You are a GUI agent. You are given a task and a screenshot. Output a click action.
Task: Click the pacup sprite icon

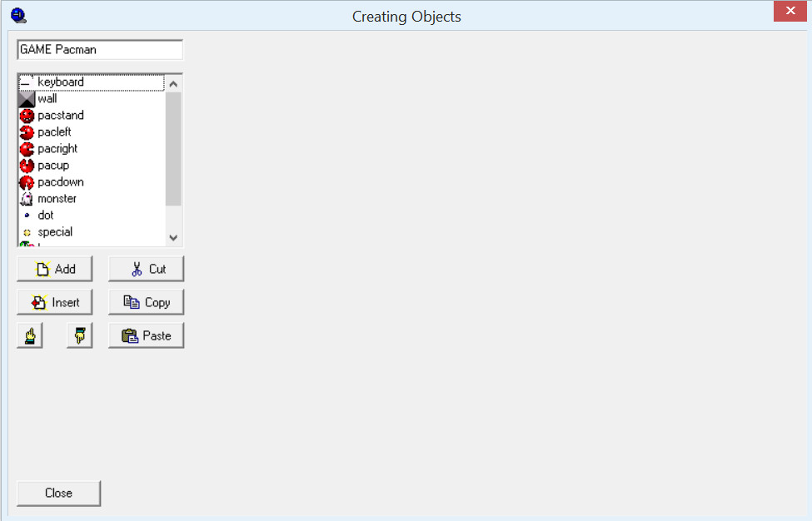click(27, 166)
